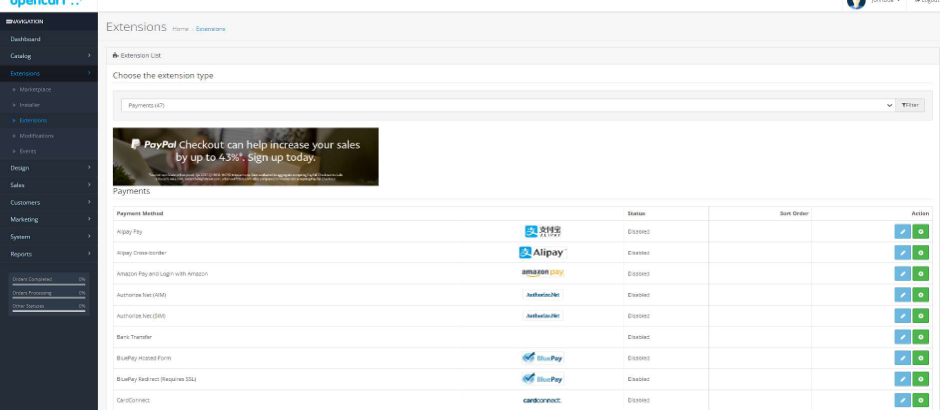The image size is (941, 410).
Task: Collapse the Extensions sidebar menu
Action: (49, 73)
